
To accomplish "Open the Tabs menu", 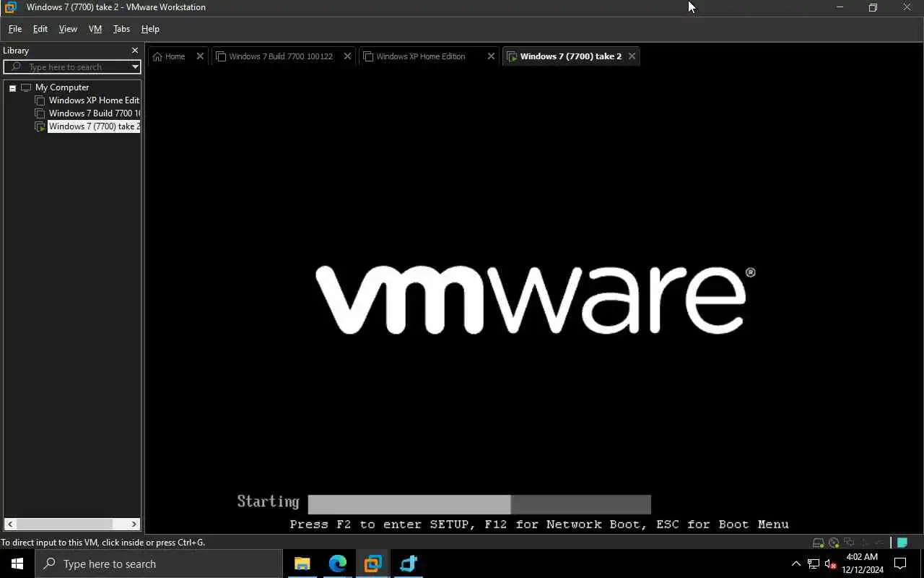I will (121, 29).
